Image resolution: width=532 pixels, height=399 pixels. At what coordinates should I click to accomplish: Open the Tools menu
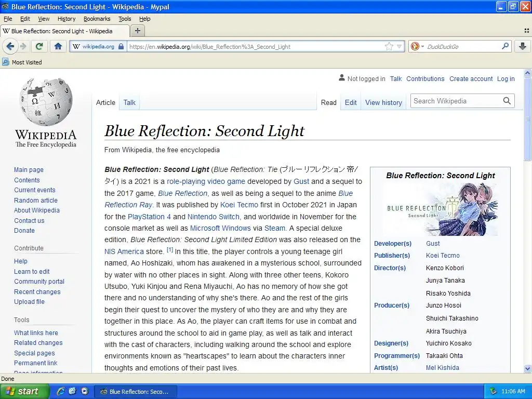(125, 19)
